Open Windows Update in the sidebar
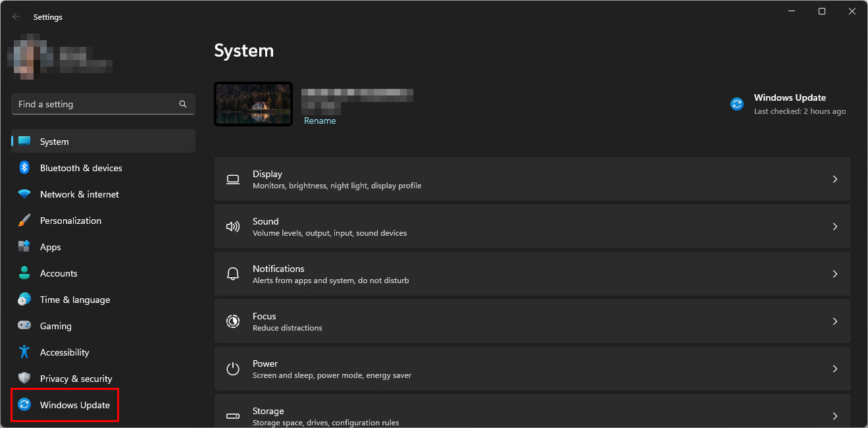The height and width of the screenshot is (428, 868). point(74,405)
